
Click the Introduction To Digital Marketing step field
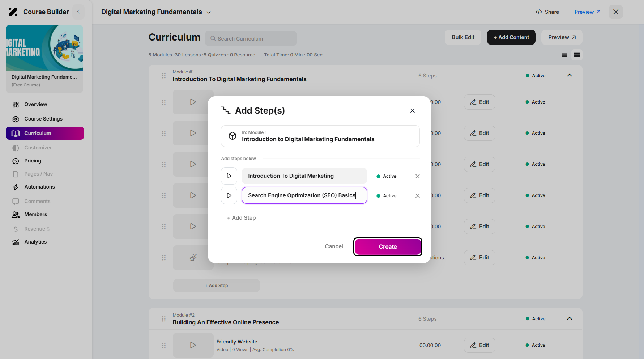304,176
